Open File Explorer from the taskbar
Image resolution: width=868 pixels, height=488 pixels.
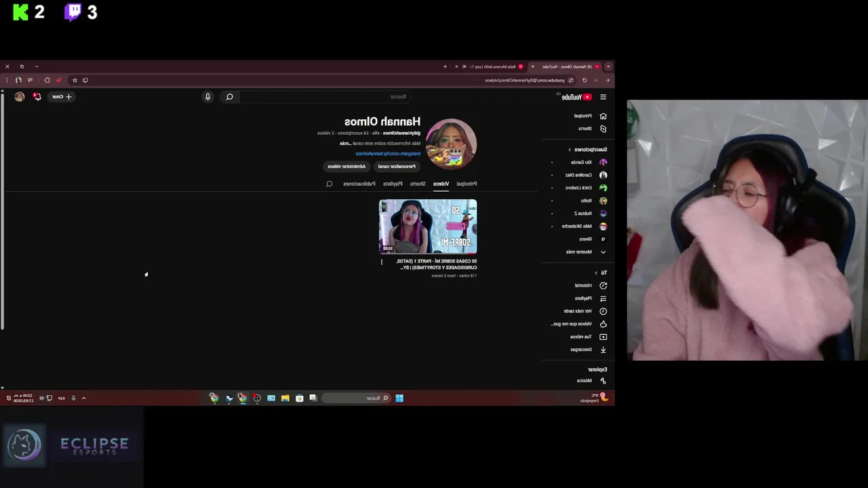pos(285,399)
